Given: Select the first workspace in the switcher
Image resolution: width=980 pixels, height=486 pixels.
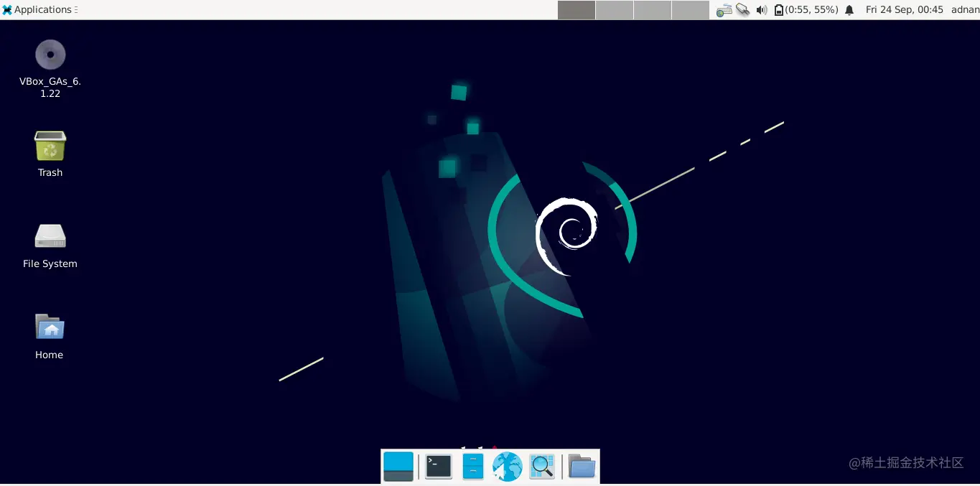Looking at the screenshot, I should pos(577,9).
